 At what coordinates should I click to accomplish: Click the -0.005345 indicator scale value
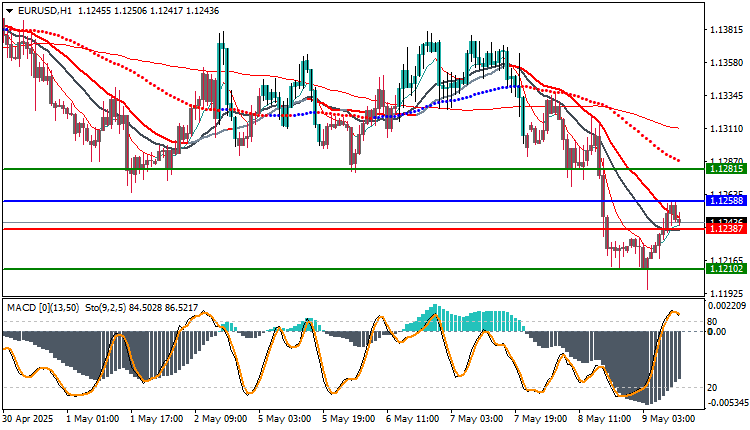727,403
